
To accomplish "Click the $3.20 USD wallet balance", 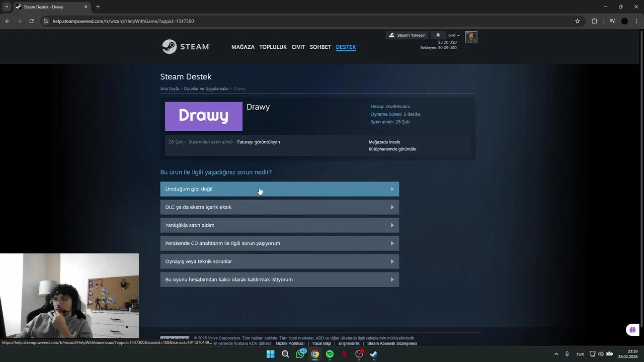I will [x=447, y=42].
